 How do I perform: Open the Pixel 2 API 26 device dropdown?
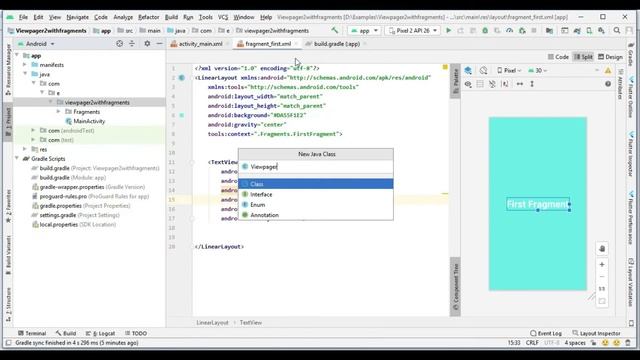point(413,31)
